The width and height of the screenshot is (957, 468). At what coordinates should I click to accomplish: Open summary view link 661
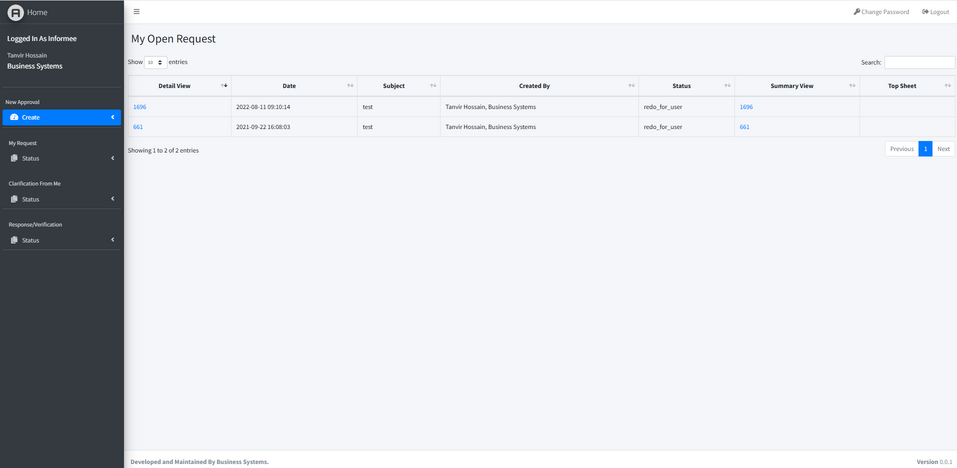(745, 127)
